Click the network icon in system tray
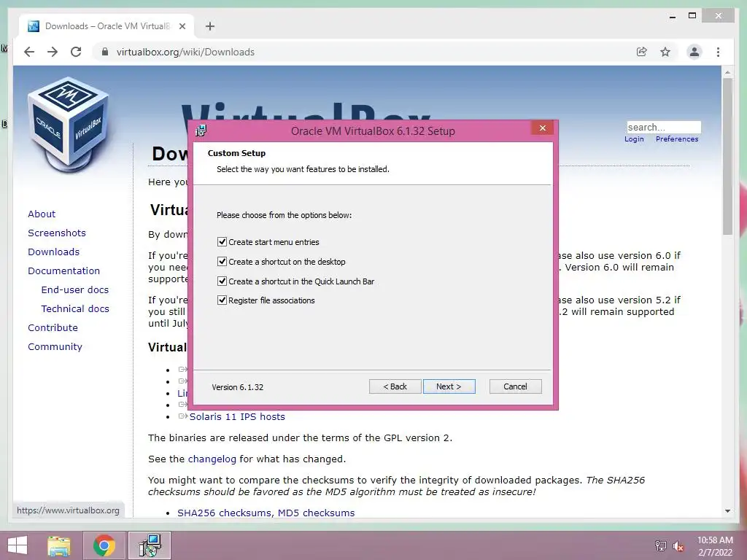747x560 pixels. pos(661,545)
